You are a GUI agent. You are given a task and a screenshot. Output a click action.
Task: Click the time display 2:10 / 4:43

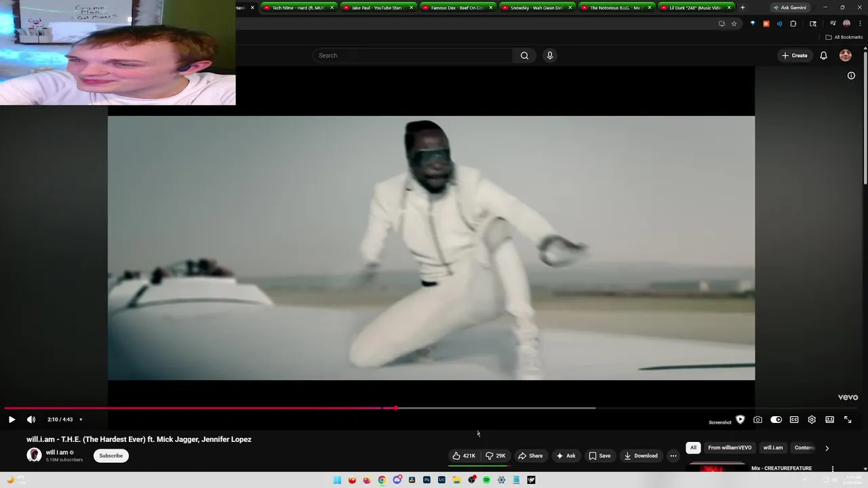(60, 420)
